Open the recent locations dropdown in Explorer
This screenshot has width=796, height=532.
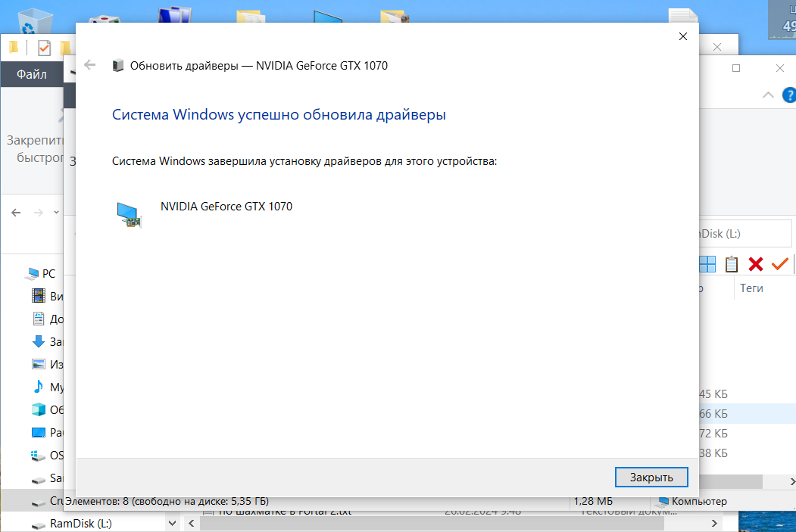pyautogui.click(x=56, y=213)
